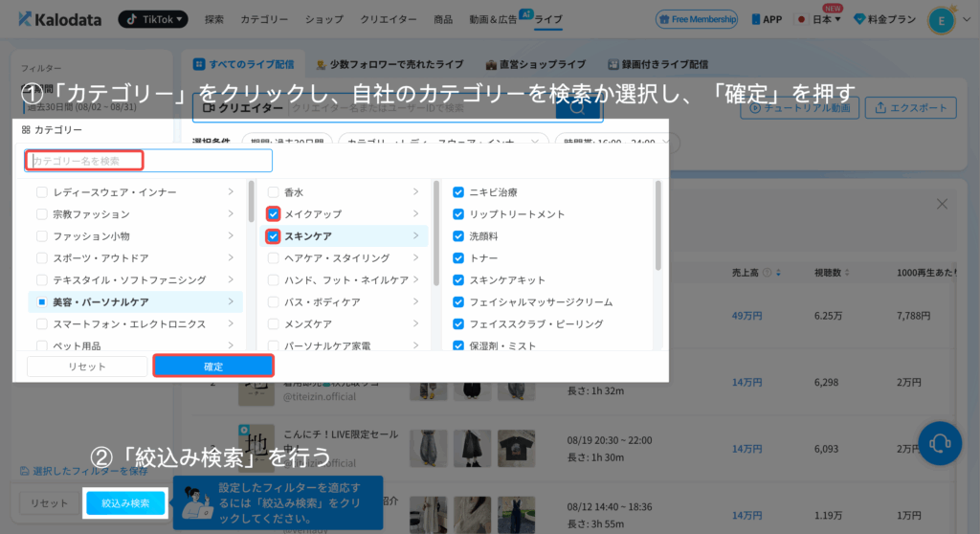Click the @titeizin.official creator handle
Image resolution: width=980 pixels, height=534 pixels.
pos(320,396)
